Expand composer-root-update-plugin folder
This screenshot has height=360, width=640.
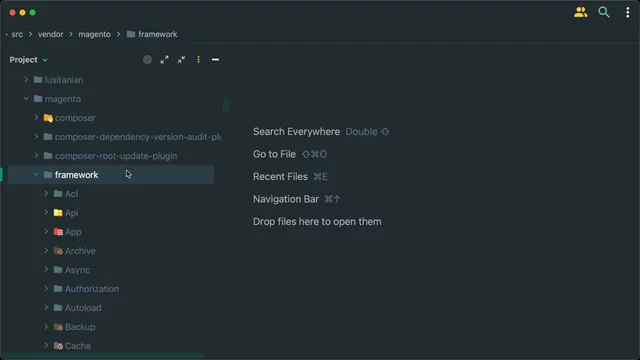36,156
